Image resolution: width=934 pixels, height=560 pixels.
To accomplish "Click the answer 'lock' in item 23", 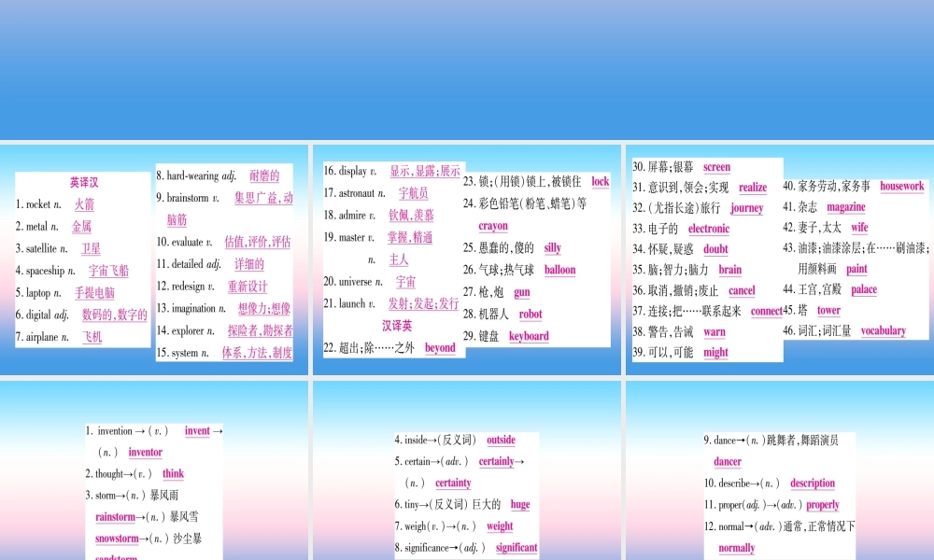I will click(x=601, y=181).
